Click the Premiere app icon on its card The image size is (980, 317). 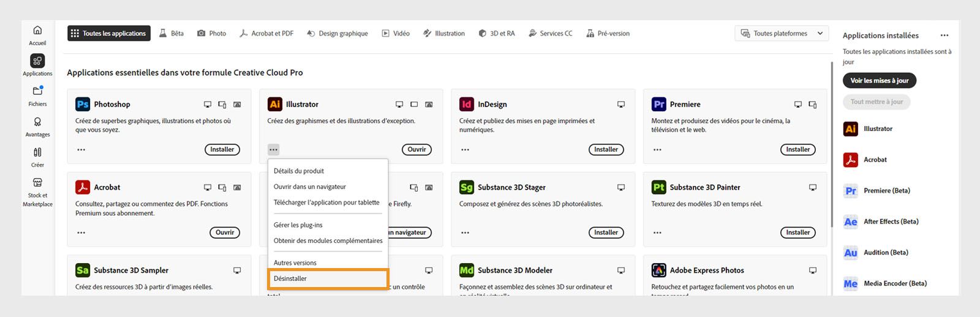(659, 104)
